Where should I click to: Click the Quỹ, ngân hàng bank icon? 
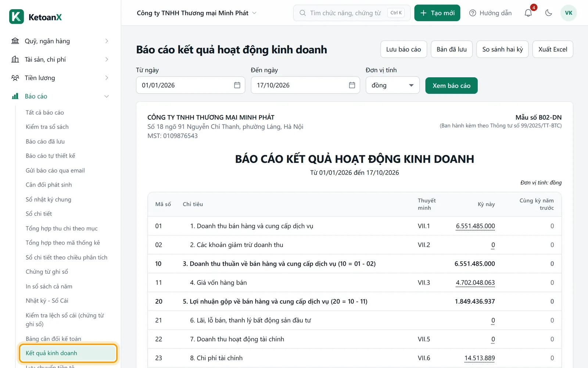[15, 41]
